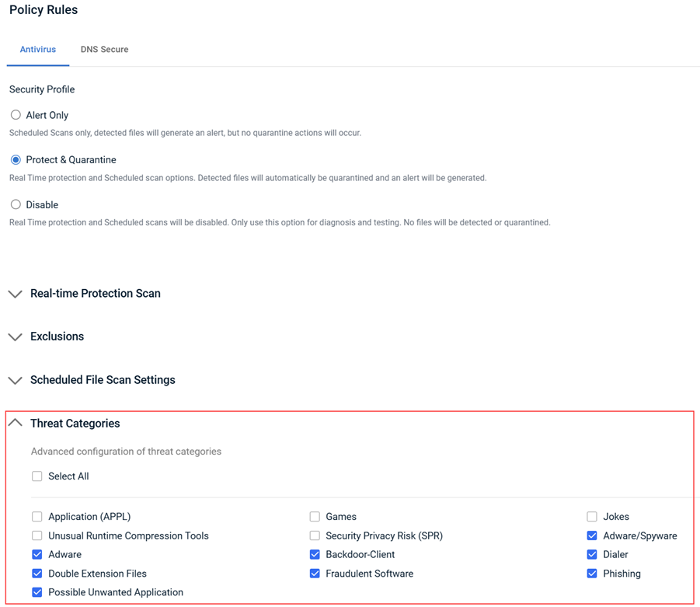The image size is (700, 607).
Task: Uncheck the Phishing threat category
Action: pyautogui.click(x=592, y=574)
